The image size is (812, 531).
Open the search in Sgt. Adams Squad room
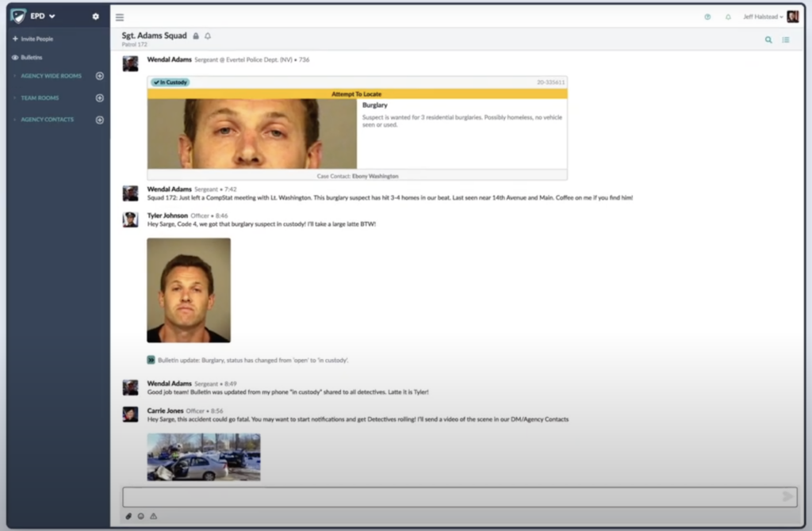point(768,40)
